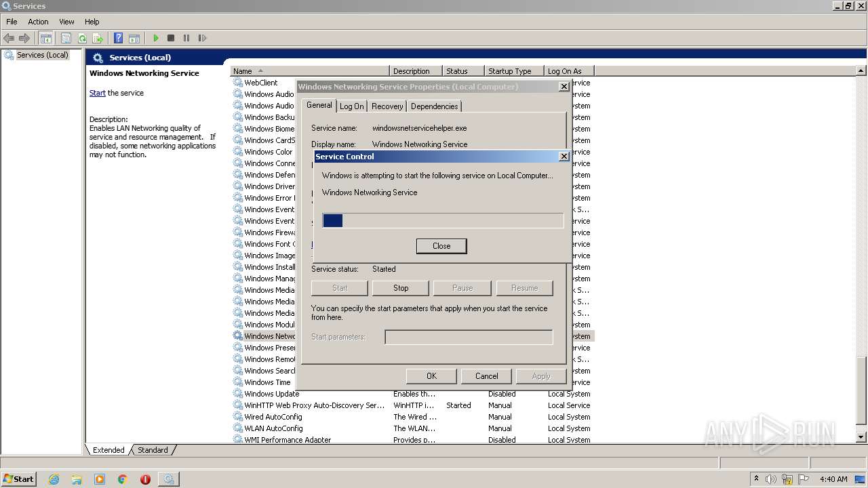Image resolution: width=868 pixels, height=488 pixels.
Task: Click Close in the Service Control dialog
Action: point(441,246)
